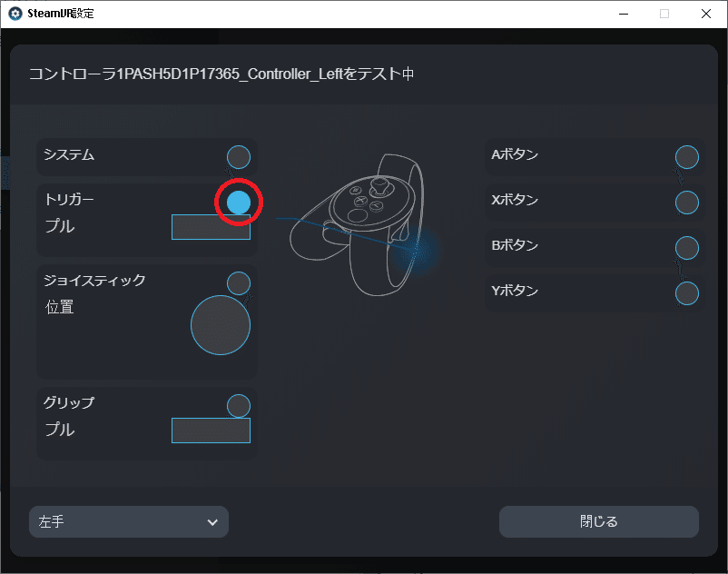Click the プル label under グリップ
This screenshot has height=574, width=728.
(x=59, y=430)
